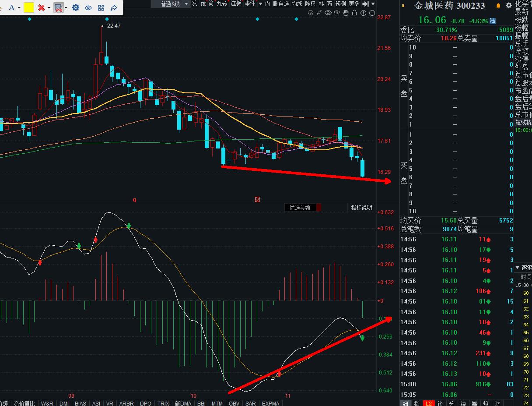Open the 事件 events menu
This screenshot has width=532, height=406.
tap(250, 4)
